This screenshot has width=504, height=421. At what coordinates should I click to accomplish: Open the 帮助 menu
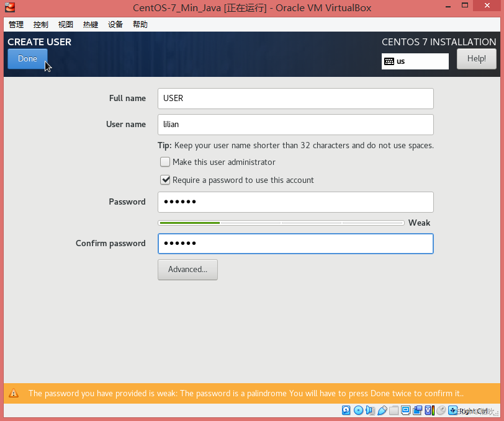coord(140,24)
